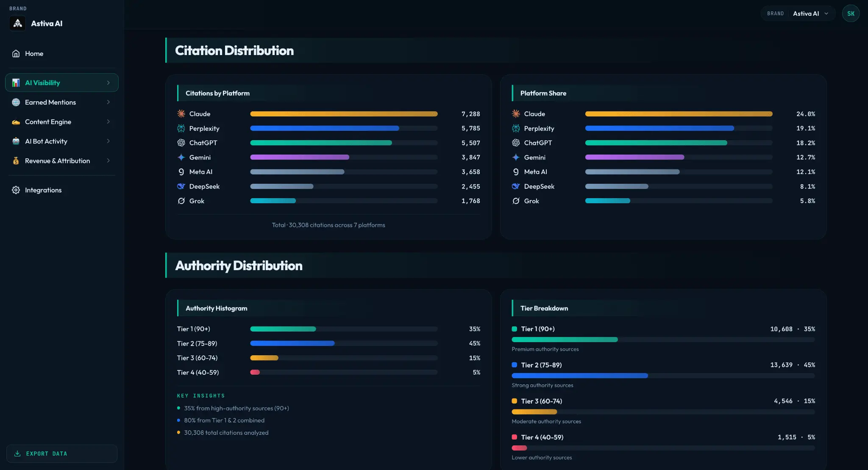Click ChatGPT icon in Citations by Platform
868x470 pixels.
click(181, 143)
